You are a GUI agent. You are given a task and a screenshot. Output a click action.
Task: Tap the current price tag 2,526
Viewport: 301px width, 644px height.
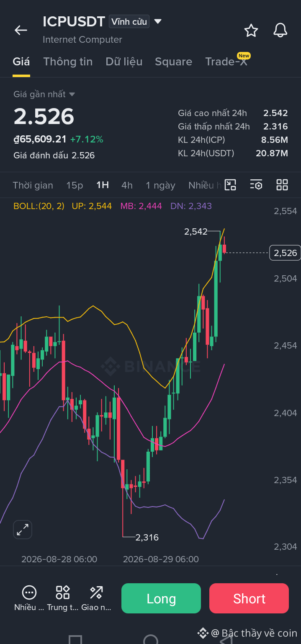pos(285,253)
